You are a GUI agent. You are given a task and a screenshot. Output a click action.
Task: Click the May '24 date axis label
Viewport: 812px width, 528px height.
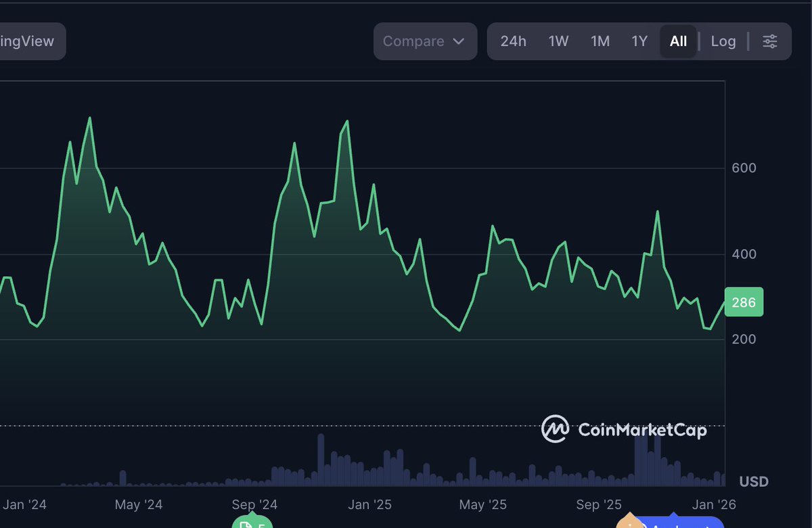pos(139,504)
